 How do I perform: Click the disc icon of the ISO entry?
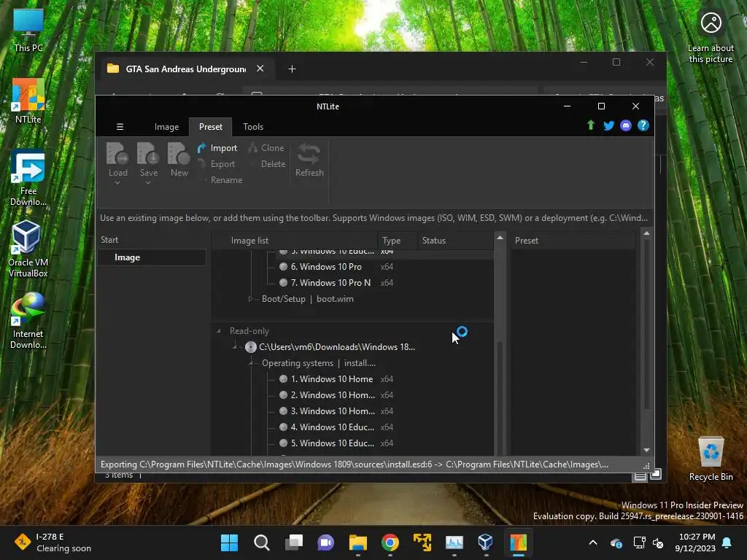[x=251, y=347]
